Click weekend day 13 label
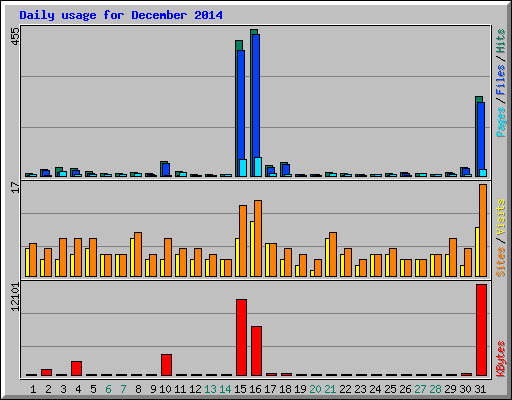The width and height of the screenshot is (512, 400). pyautogui.click(x=210, y=389)
